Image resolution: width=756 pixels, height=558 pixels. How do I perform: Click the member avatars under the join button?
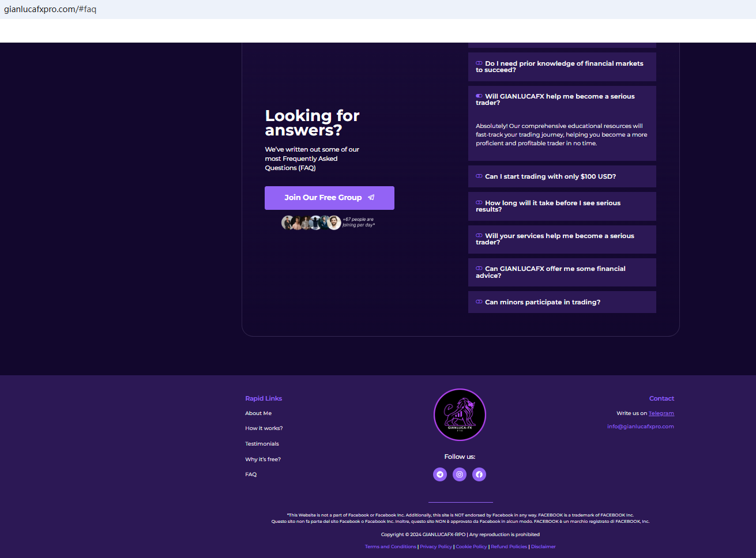(x=311, y=223)
